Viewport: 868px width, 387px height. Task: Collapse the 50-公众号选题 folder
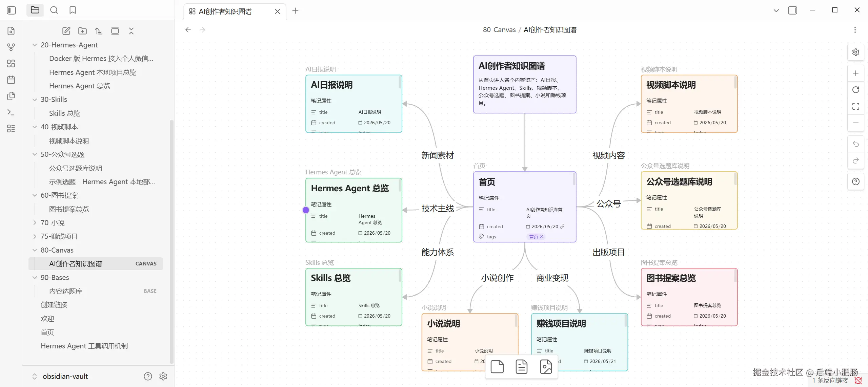click(35, 154)
